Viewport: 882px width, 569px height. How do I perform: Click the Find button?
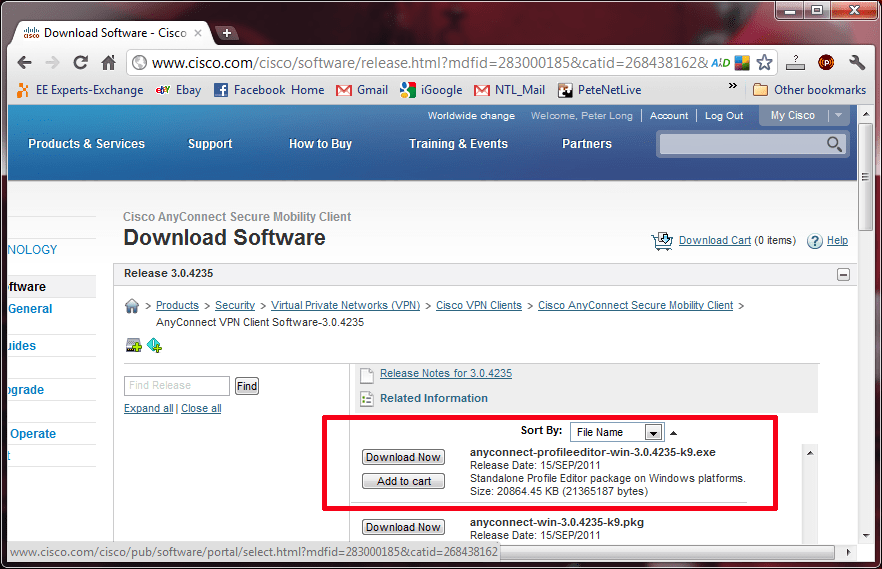[x=247, y=386]
